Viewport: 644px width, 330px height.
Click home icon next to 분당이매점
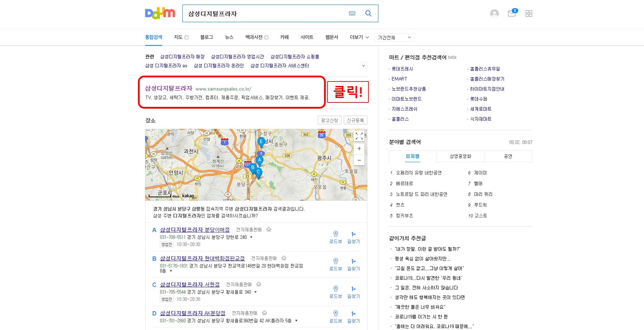(x=269, y=229)
